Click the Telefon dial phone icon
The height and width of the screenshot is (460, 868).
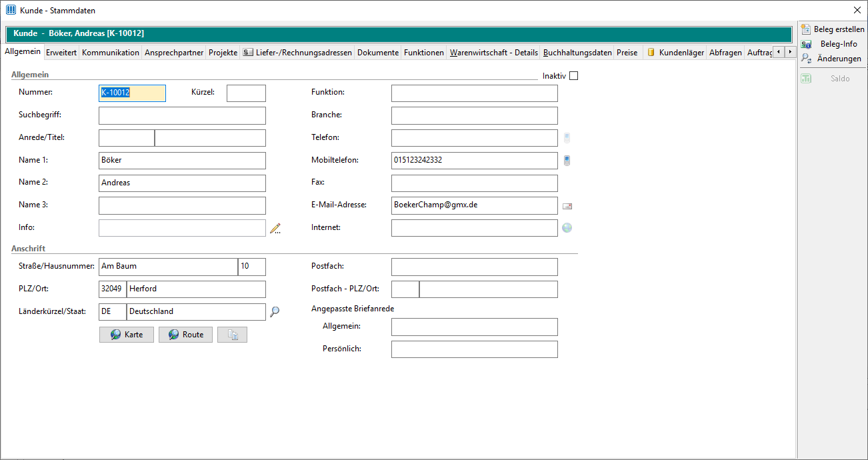(x=567, y=138)
